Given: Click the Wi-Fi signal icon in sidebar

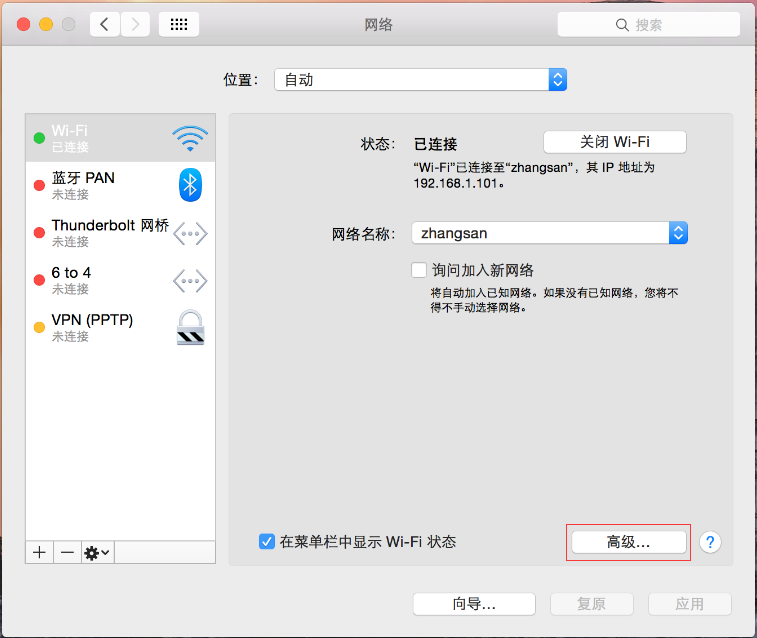Looking at the screenshot, I should click(x=189, y=138).
